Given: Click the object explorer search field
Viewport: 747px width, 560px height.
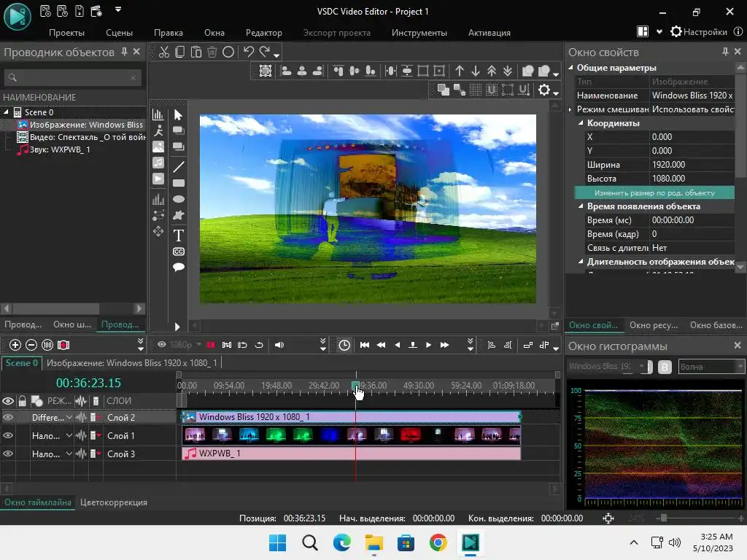Looking at the screenshot, I should pyautogui.click(x=73, y=77).
